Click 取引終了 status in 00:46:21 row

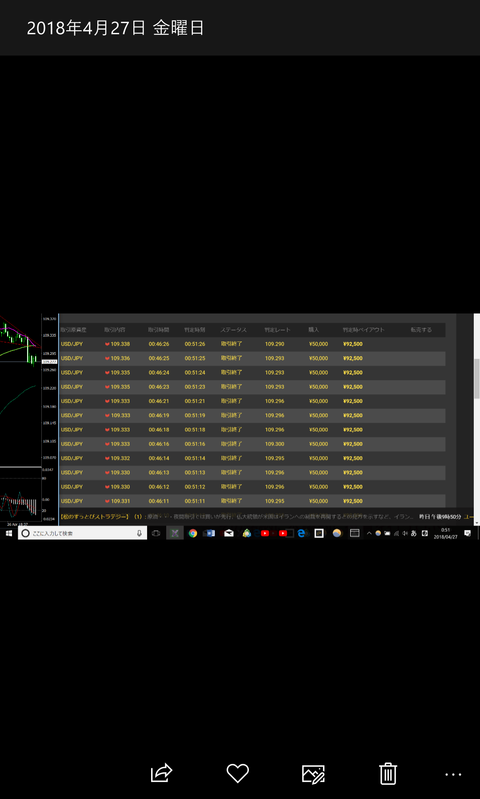(231, 401)
